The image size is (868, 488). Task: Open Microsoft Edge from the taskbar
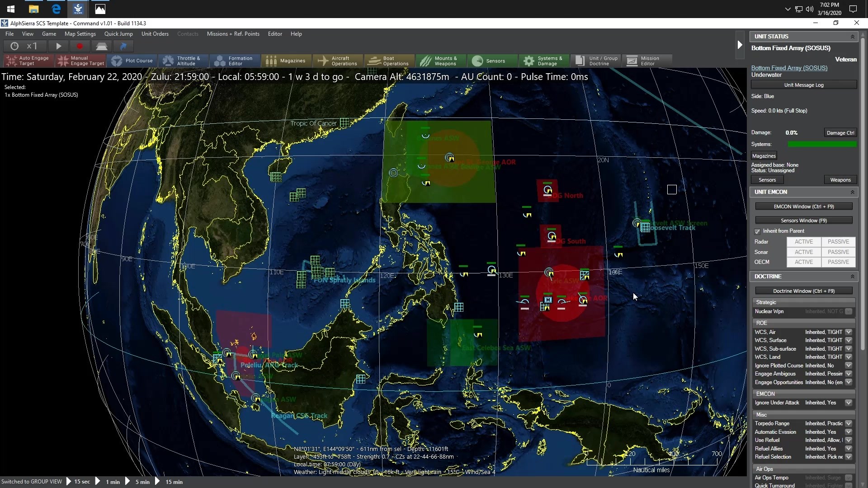(56, 9)
